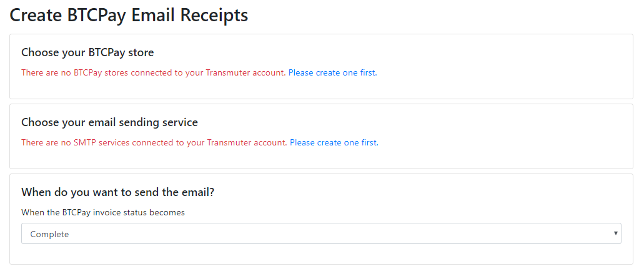This screenshot has width=644, height=269.
Task: Click the word 'BTCPay' in the invoice status label
Action: pos(75,213)
